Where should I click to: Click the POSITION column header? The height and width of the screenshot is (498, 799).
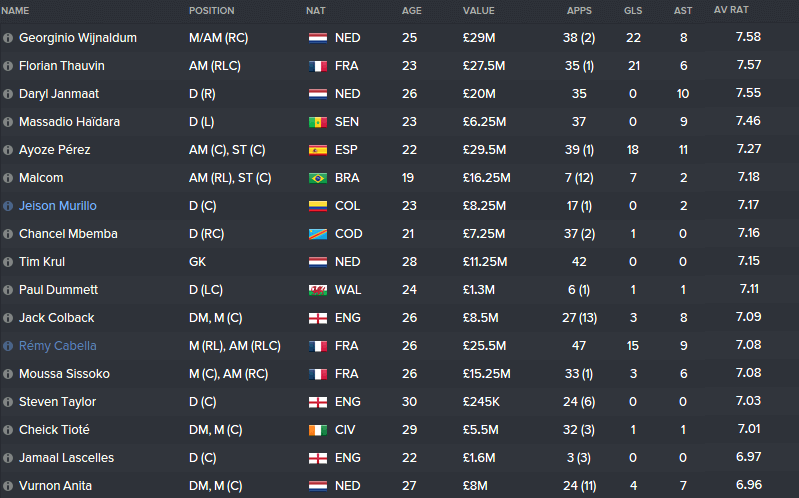(211, 11)
